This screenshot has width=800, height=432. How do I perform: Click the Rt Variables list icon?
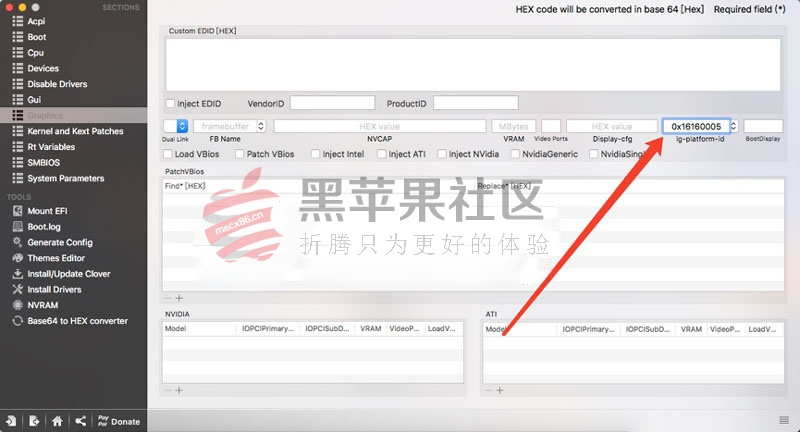tap(18, 147)
